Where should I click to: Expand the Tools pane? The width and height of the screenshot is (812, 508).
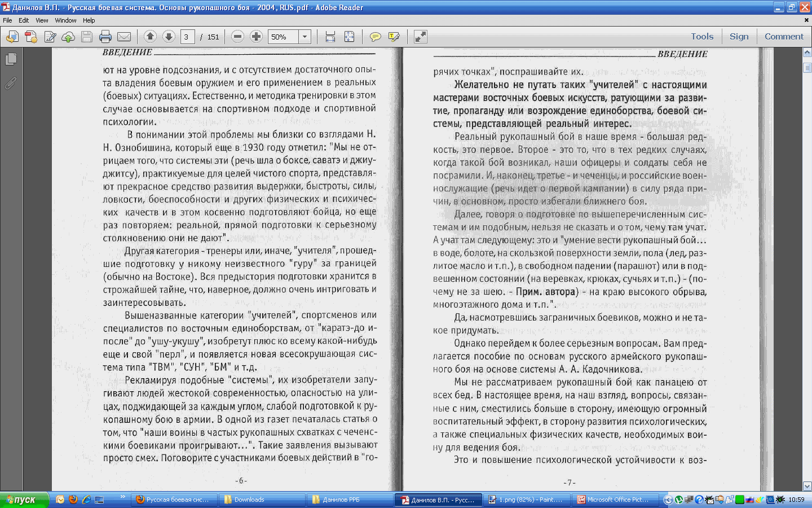702,37
